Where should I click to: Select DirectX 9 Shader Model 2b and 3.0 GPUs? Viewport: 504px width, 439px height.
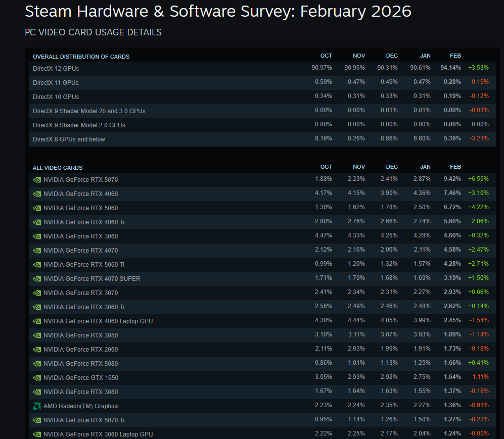[89, 111]
